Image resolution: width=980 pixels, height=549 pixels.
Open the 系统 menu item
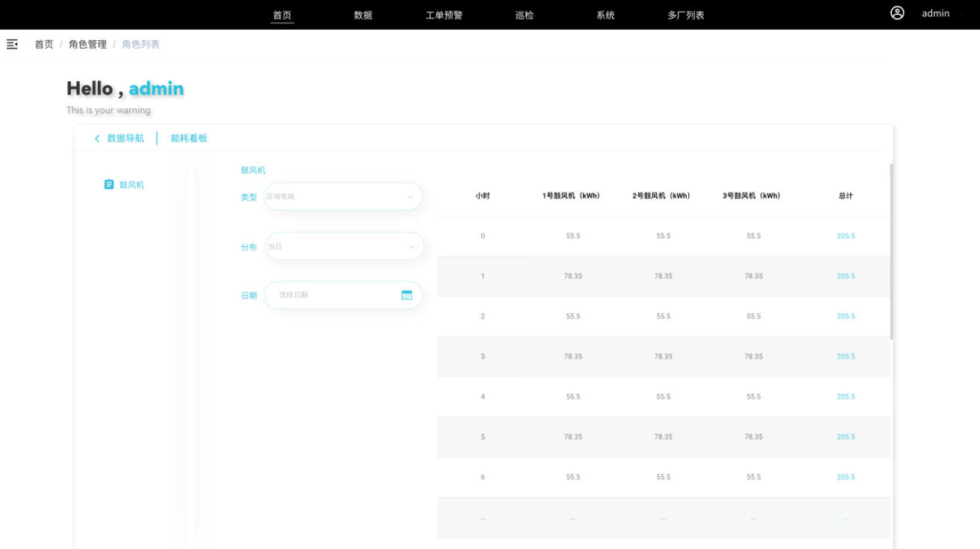(x=605, y=15)
